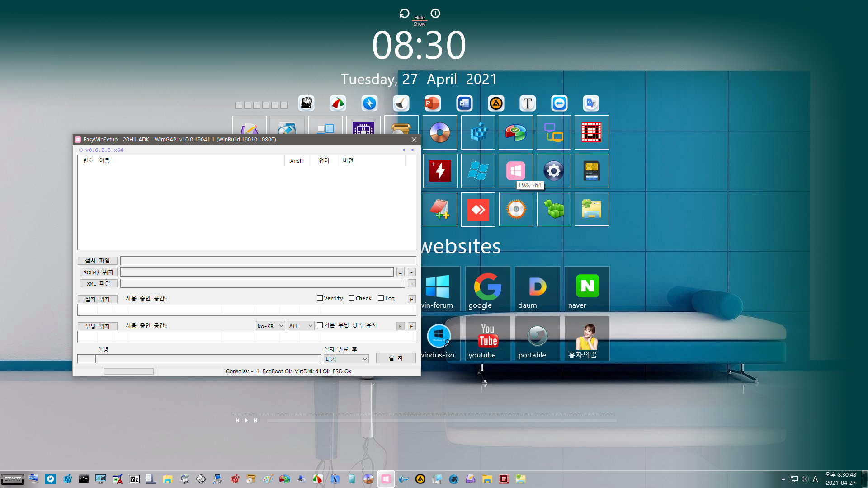Viewport: 868px width, 488px height.
Task: Click the 설치 파일 path input field
Action: [x=268, y=261]
